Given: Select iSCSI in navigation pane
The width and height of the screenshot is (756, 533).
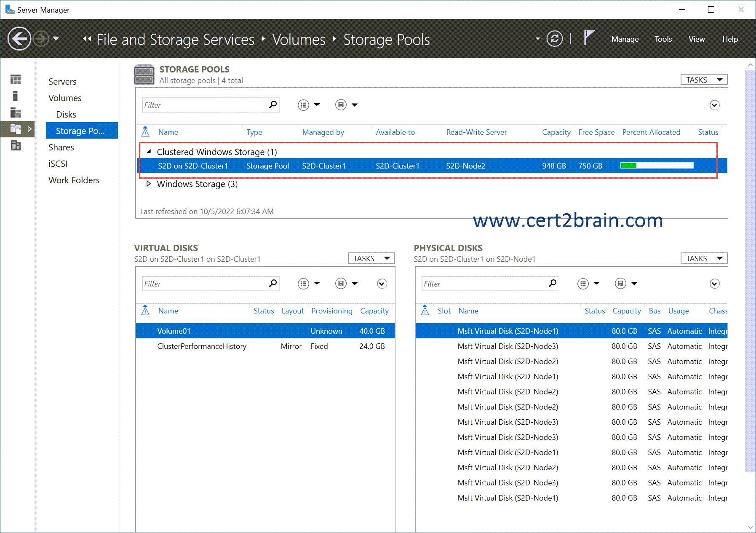Looking at the screenshot, I should point(58,164).
